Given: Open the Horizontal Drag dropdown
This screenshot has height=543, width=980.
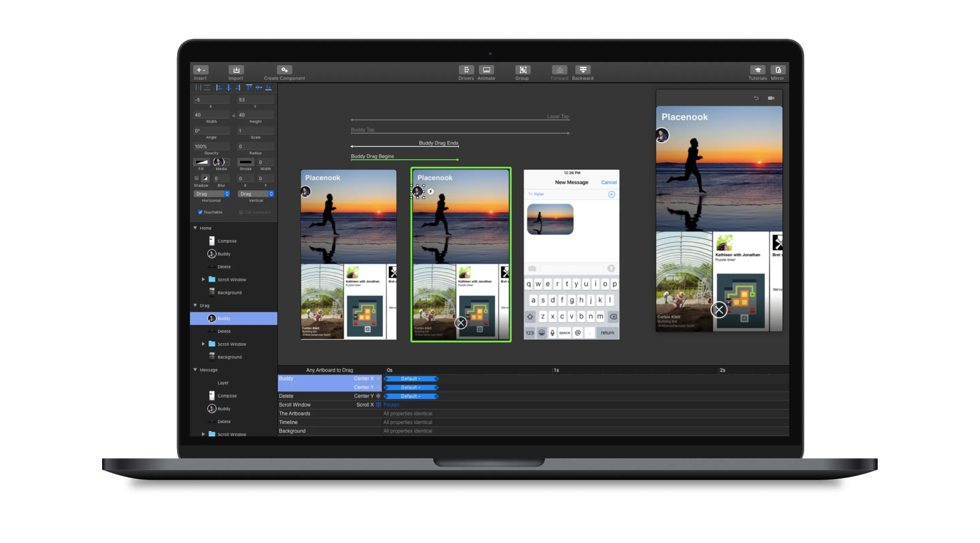Looking at the screenshot, I should click(x=212, y=194).
